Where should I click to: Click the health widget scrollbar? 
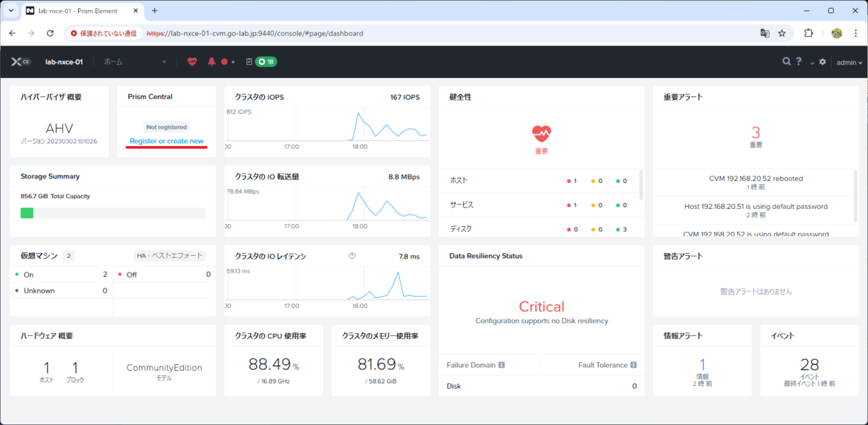click(x=641, y=184)
